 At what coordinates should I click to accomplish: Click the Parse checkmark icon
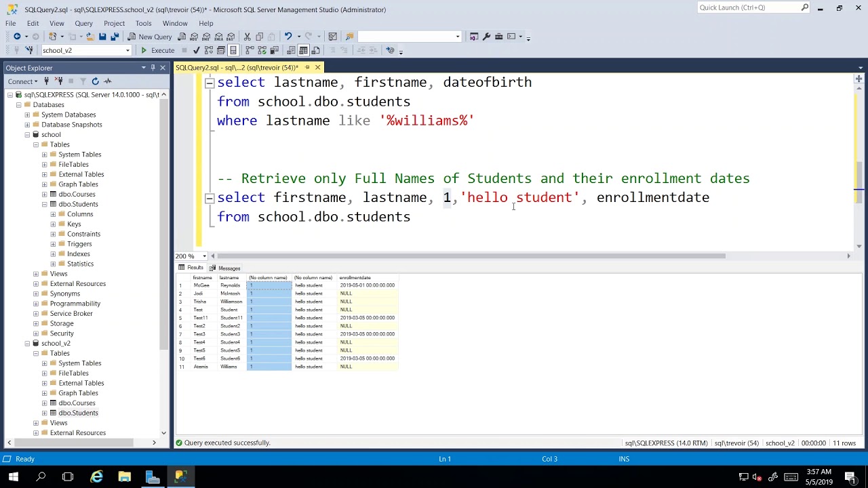(196, 50)
